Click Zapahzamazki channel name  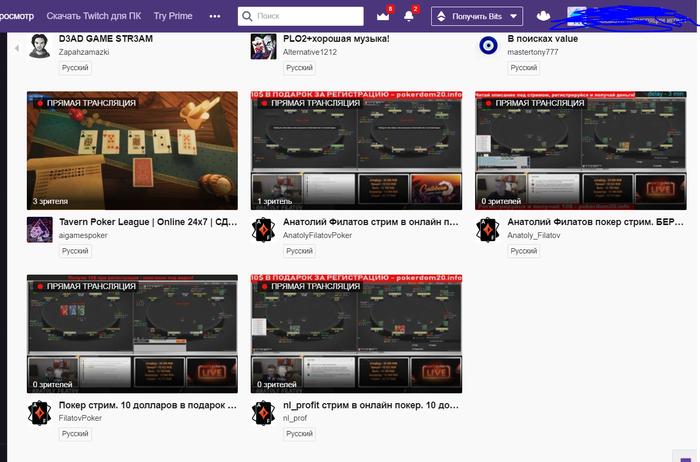coord(84,52)
